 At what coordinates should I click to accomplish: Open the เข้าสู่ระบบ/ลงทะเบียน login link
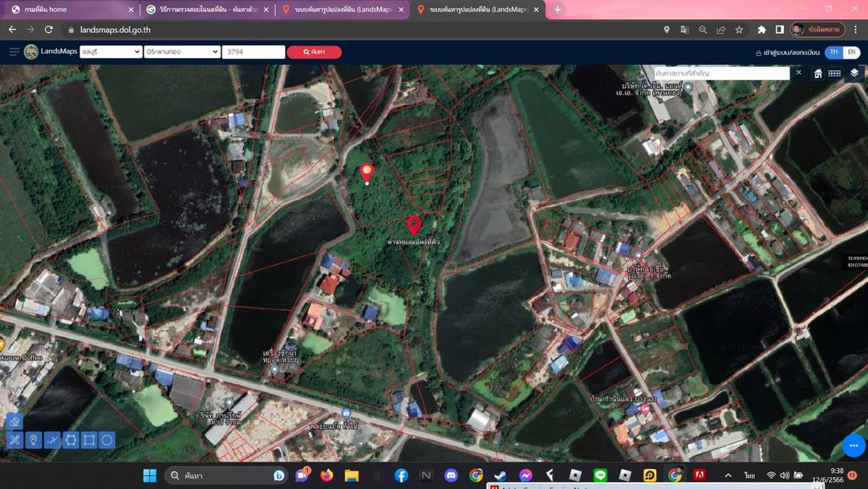point(787,53)
